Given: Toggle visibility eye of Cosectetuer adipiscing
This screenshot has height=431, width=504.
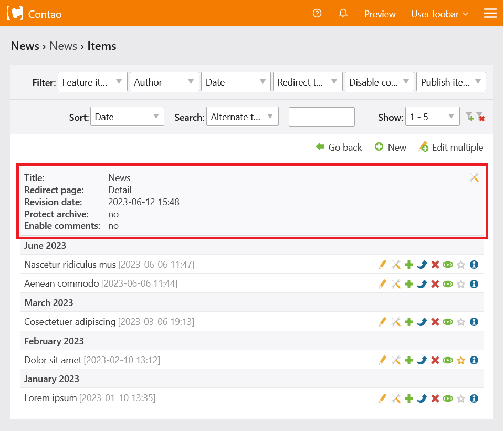Looking at the screenshot, I should pyautogui.click(x=448, y=322).
